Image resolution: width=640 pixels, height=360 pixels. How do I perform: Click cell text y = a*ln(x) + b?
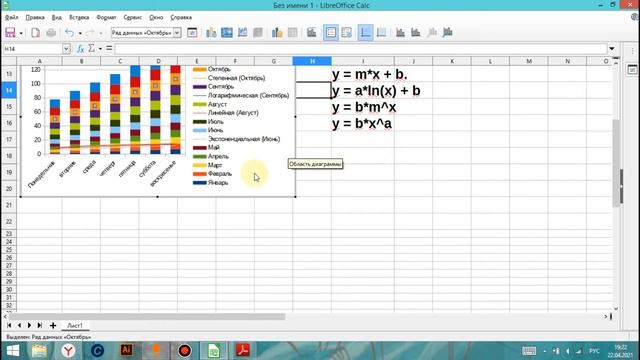point(376,91)
